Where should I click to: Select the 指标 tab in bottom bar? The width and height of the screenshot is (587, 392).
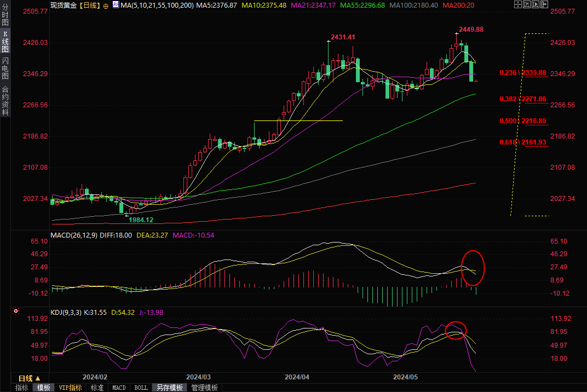click(x=22, y=388)
